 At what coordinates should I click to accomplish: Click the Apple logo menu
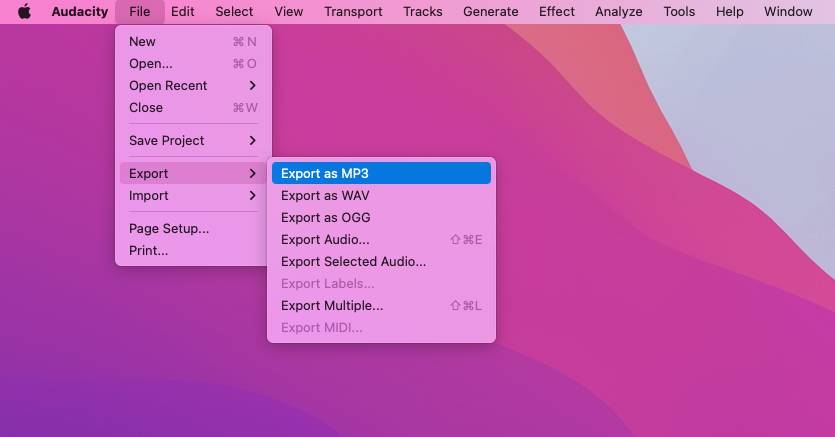(24, 12)
